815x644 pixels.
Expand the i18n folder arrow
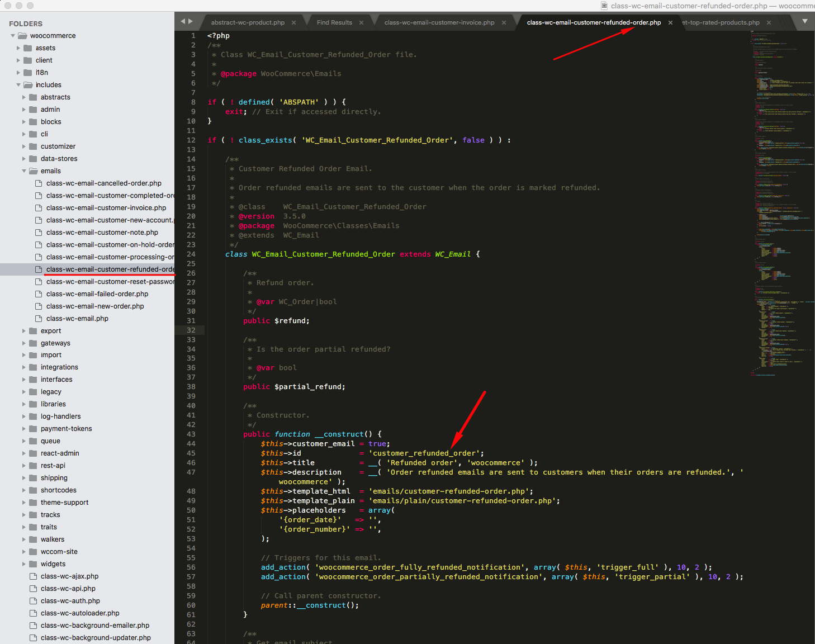click(x=18, y=73)
